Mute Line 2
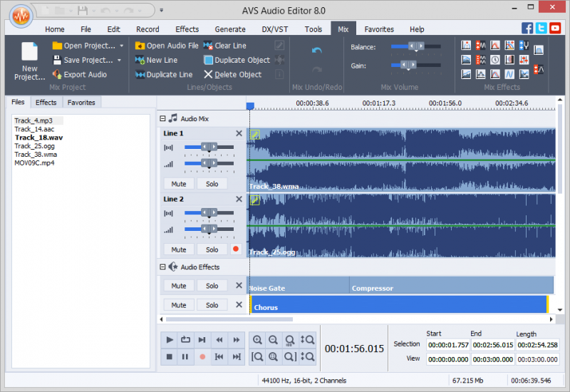 [179, 250]
